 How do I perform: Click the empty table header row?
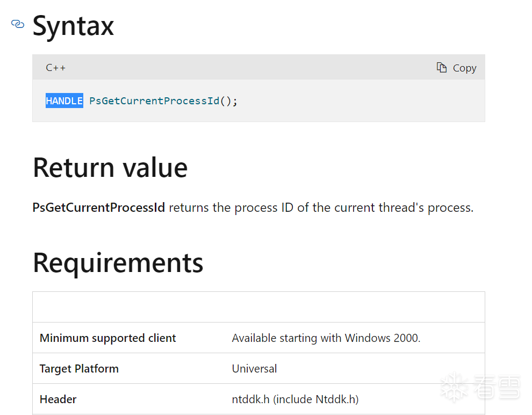tap(258, 307)
